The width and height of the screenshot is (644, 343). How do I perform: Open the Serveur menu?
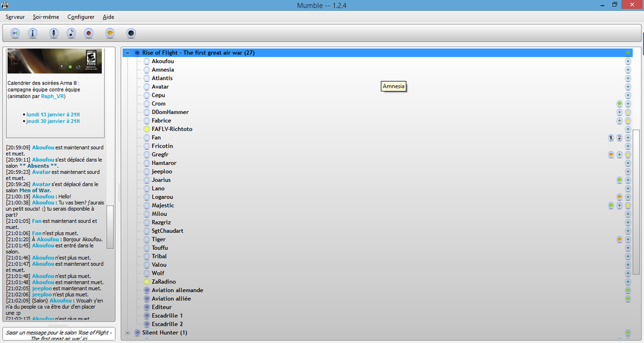coord(15,17)
